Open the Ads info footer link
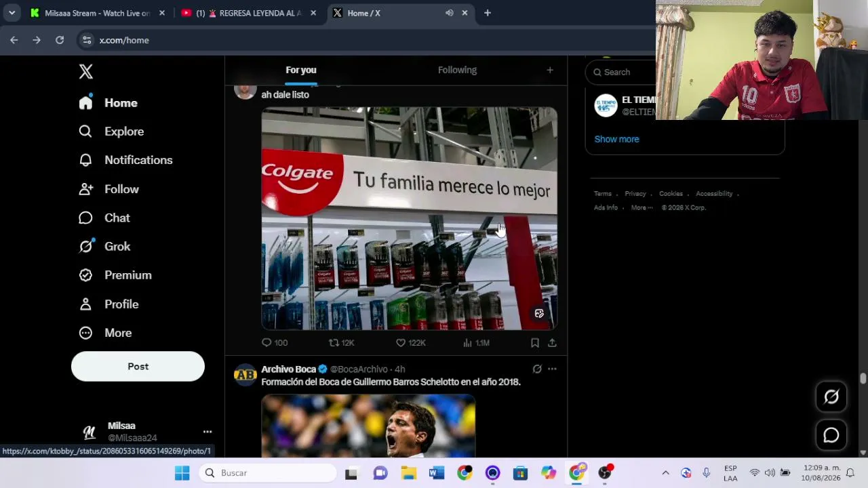Viewport: 868px width, 488px height. (x=606, y=207)
